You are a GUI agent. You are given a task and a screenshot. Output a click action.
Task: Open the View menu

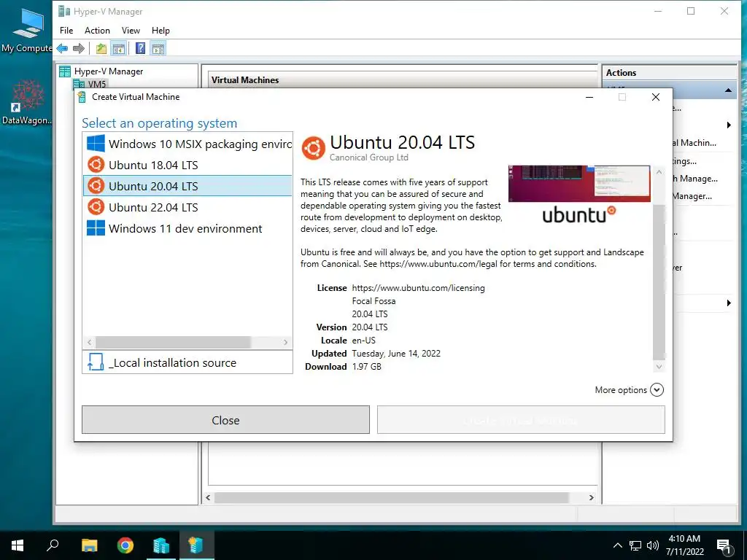(x=131, y=31)
